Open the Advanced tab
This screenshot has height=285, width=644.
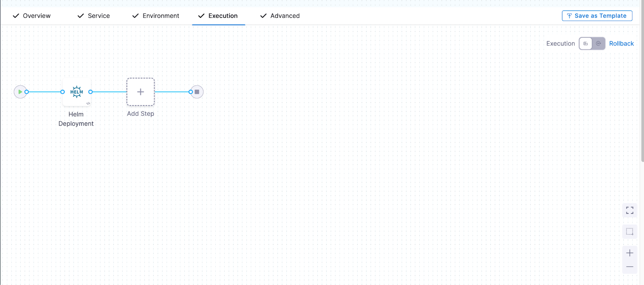point(280,16)
